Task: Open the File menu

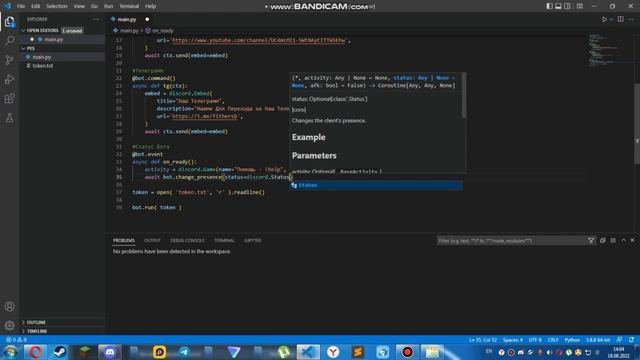Action: pos(21,6)
